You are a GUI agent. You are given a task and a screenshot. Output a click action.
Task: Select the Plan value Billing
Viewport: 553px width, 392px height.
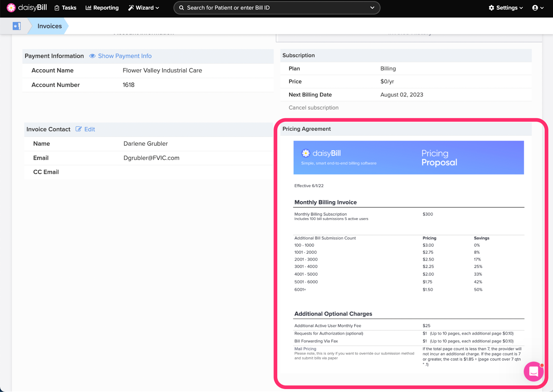388,68
